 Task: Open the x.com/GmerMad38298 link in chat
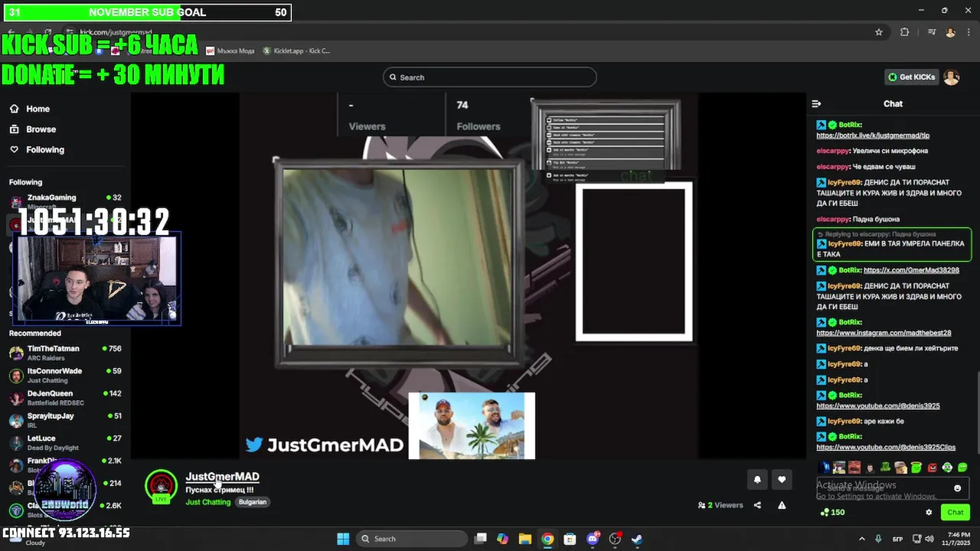(911, 270)
